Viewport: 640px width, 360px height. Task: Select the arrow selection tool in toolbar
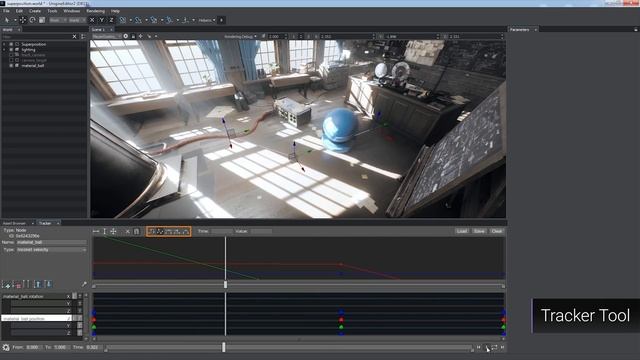click(x=7, y=20)
